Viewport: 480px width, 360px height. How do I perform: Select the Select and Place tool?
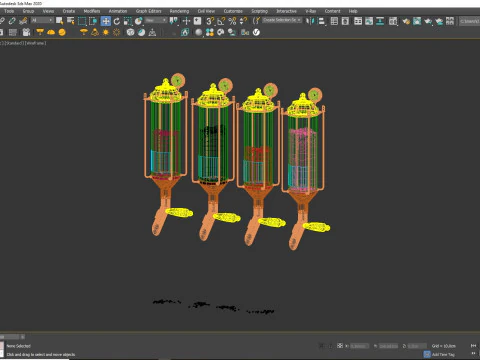coord(139,21)
